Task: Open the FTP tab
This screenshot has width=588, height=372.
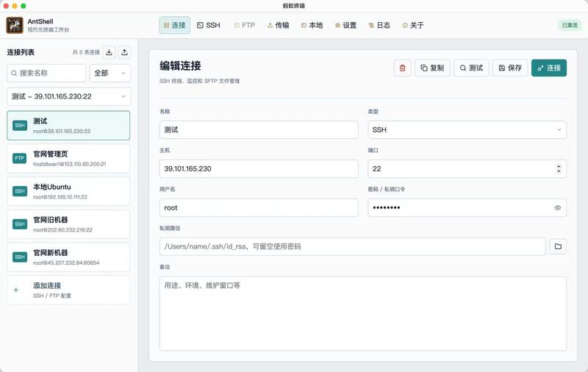Action: pyautogui.click(x=245, y=25)
